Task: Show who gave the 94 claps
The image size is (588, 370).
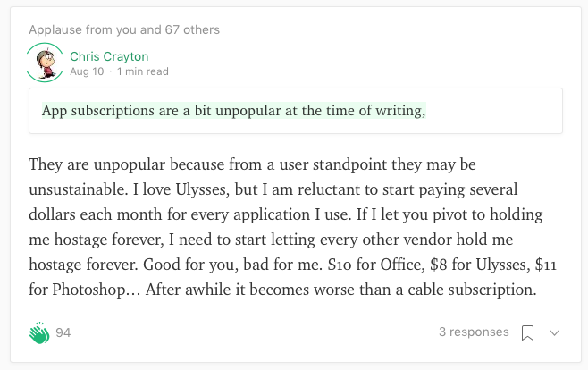Action: (x=63, y=333)
